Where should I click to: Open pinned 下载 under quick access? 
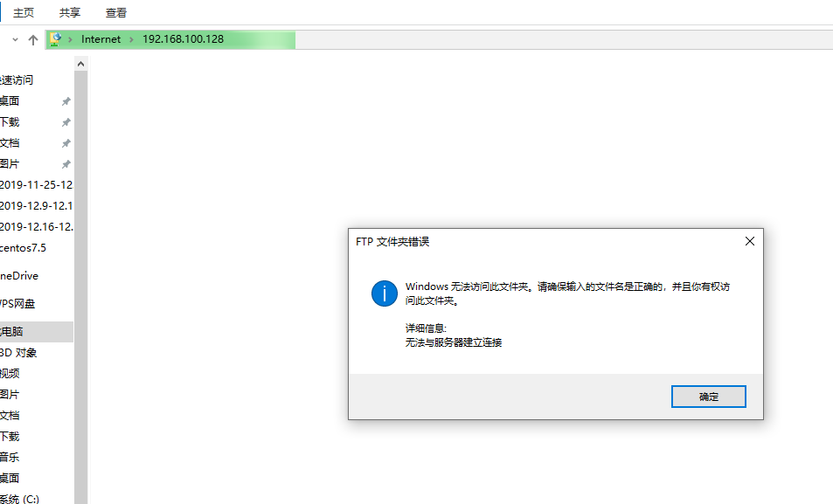pyautogui.click(x=10, y=122)
